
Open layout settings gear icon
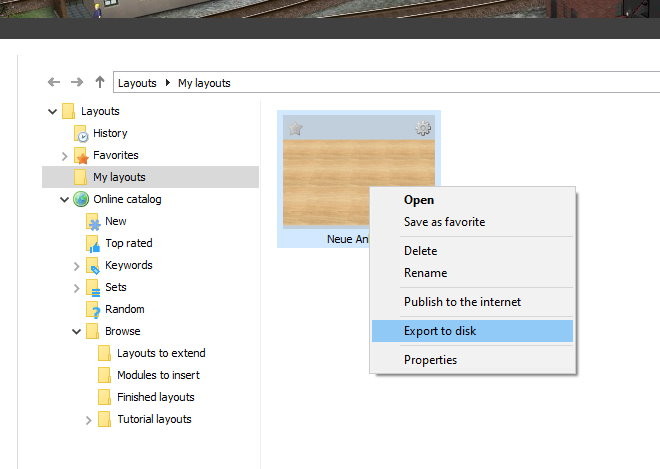pyautogui.click(x=423, y=128)
